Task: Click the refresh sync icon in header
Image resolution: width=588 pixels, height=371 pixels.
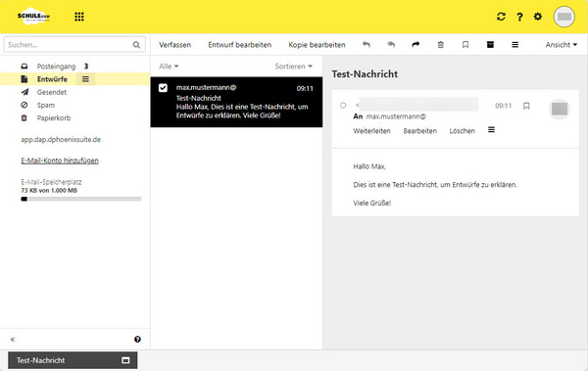Action: (501, 17)
